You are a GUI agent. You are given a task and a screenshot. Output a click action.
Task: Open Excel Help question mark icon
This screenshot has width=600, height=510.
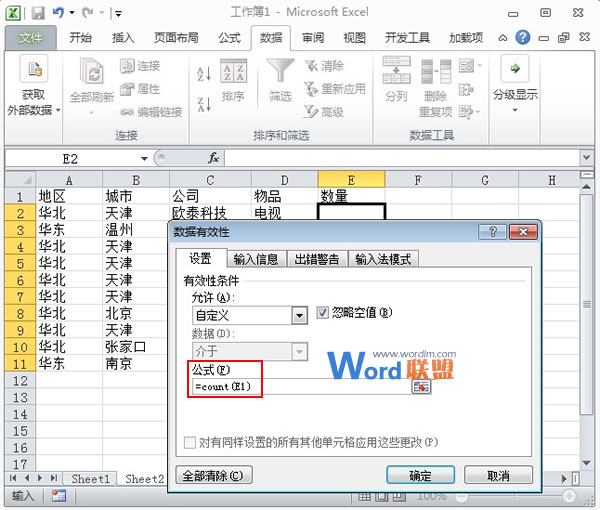[x=522, y=37]
